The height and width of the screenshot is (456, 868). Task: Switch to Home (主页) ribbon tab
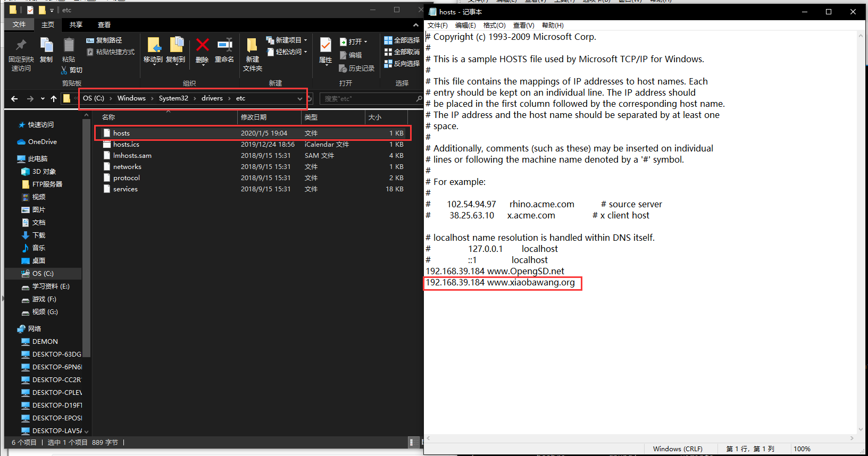click(48, 25)
